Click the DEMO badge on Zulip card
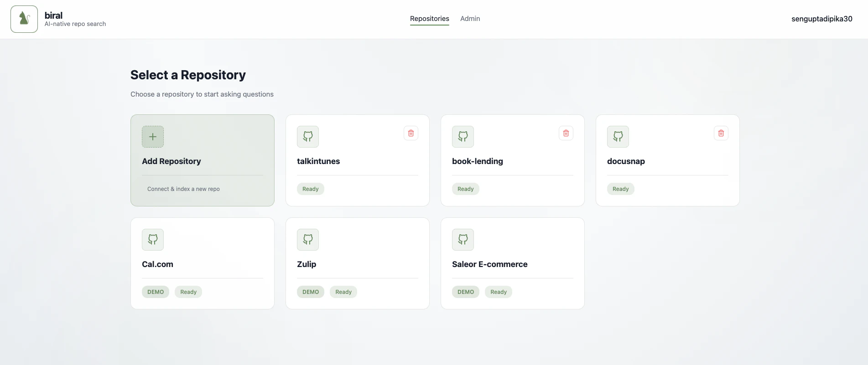 pos(311,292)
